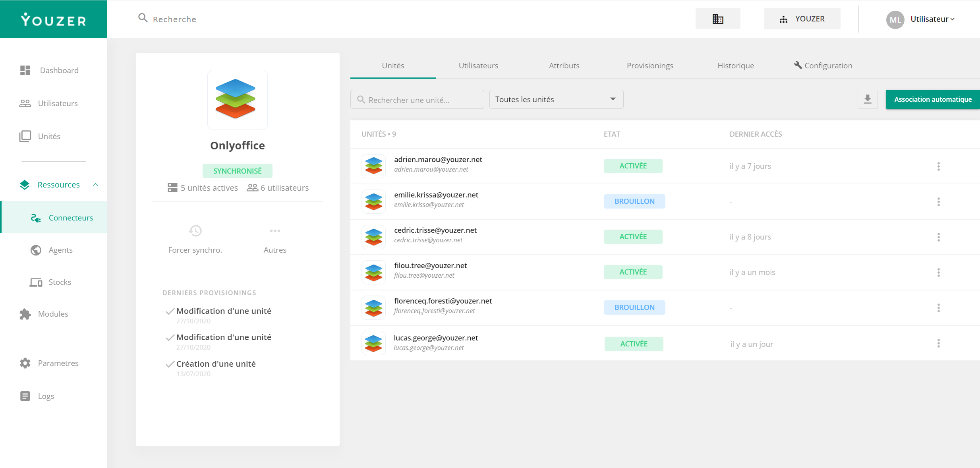The width and height of the screenshot is (980, 468).
Task: Switch to the Provisionings tab
Action: pyautogui.click(x=650, y=66)
